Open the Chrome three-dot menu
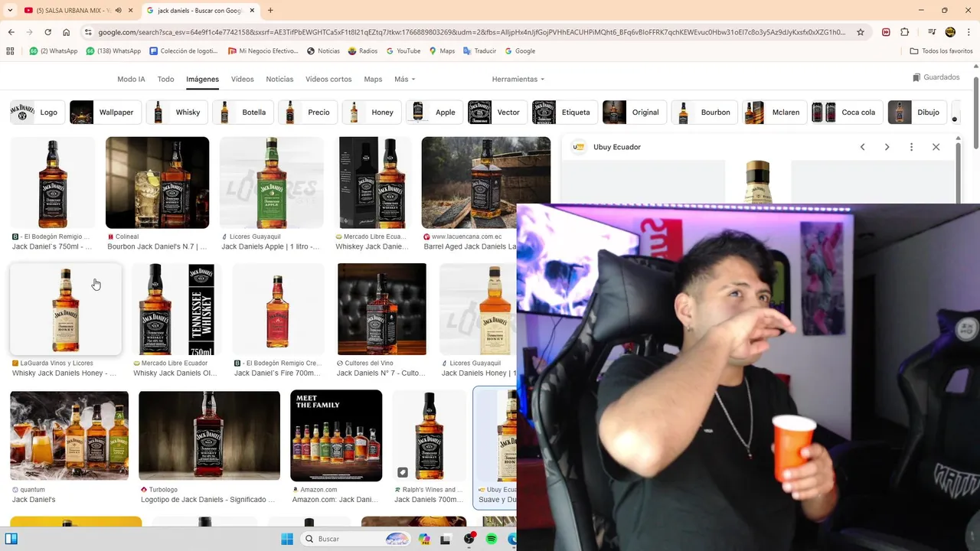The height and width of the screenshot is (551, 980). point(968,32)
